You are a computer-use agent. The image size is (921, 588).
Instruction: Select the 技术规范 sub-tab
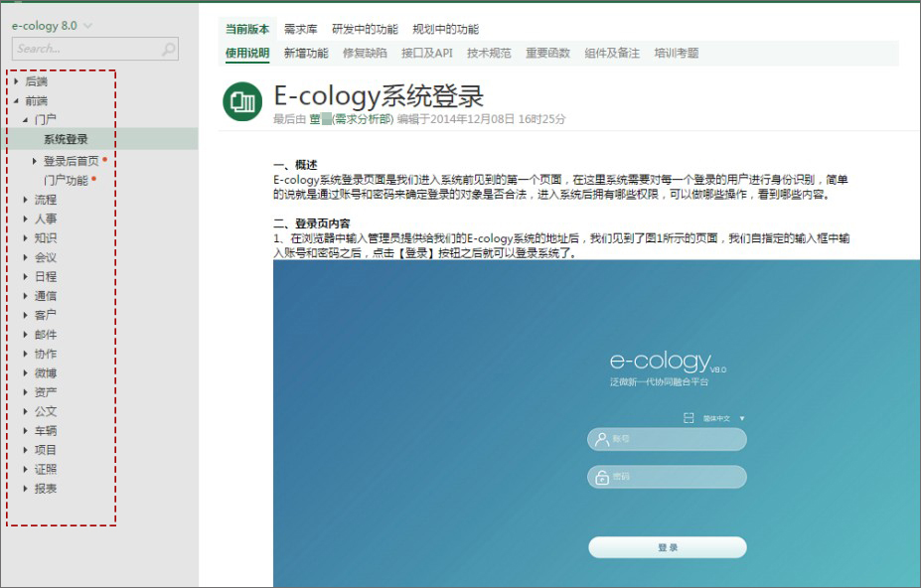[489, 53]
